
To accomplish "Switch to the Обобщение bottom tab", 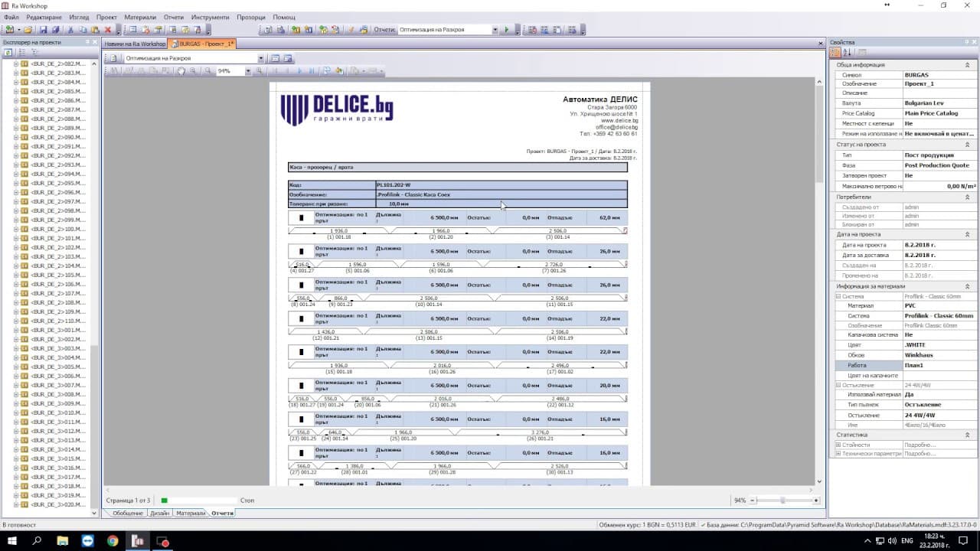I will click(x=128, y=513).
